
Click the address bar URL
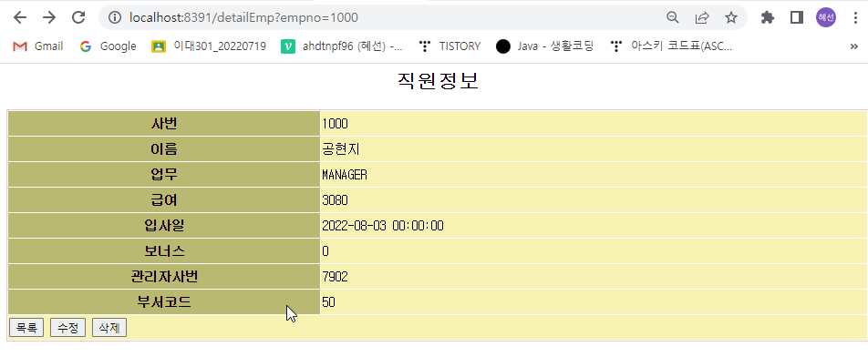click(243, 17)
